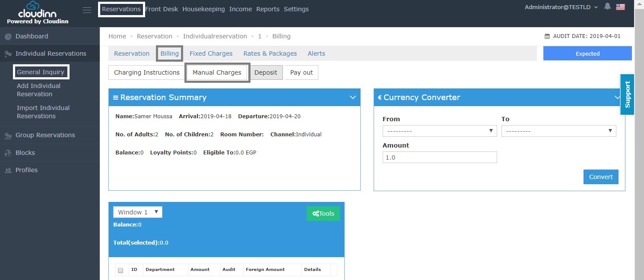Click the Reservation breadcrumb link
644x280 pixels.
click(155, 36)
